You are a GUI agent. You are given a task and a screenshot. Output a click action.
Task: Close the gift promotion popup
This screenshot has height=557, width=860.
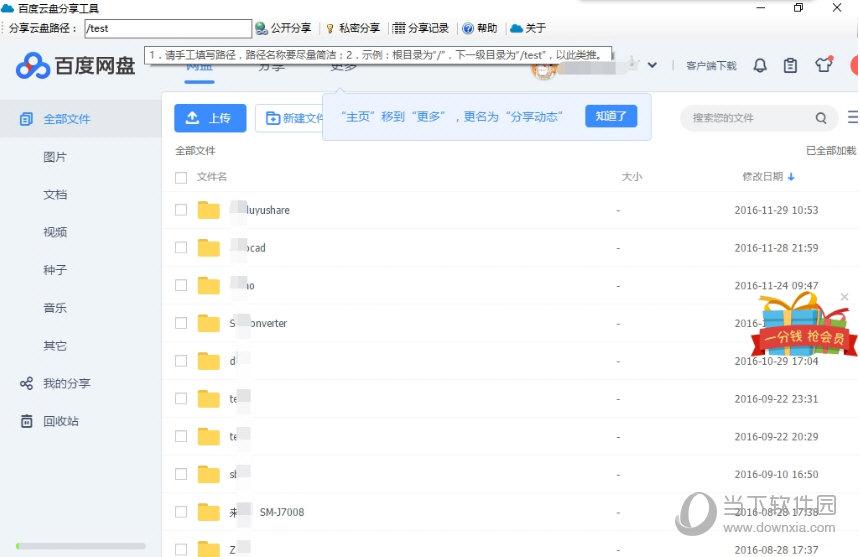coord(845,297)
